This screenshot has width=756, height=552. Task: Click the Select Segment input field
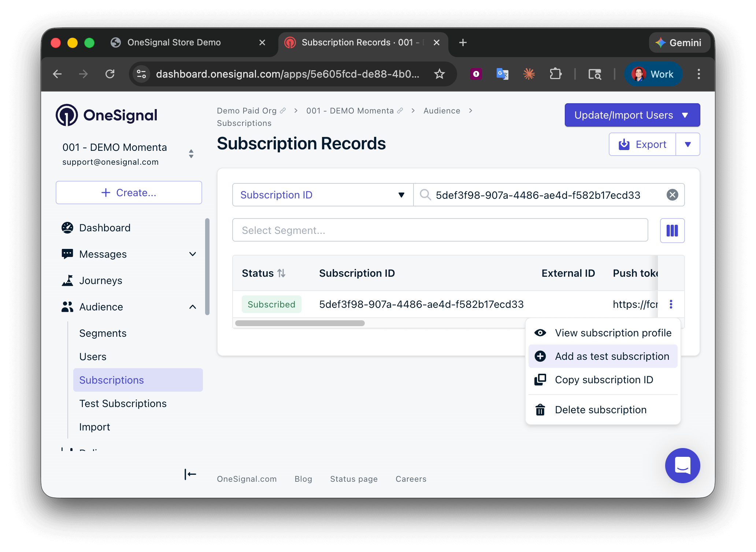(x=440, y=230)
